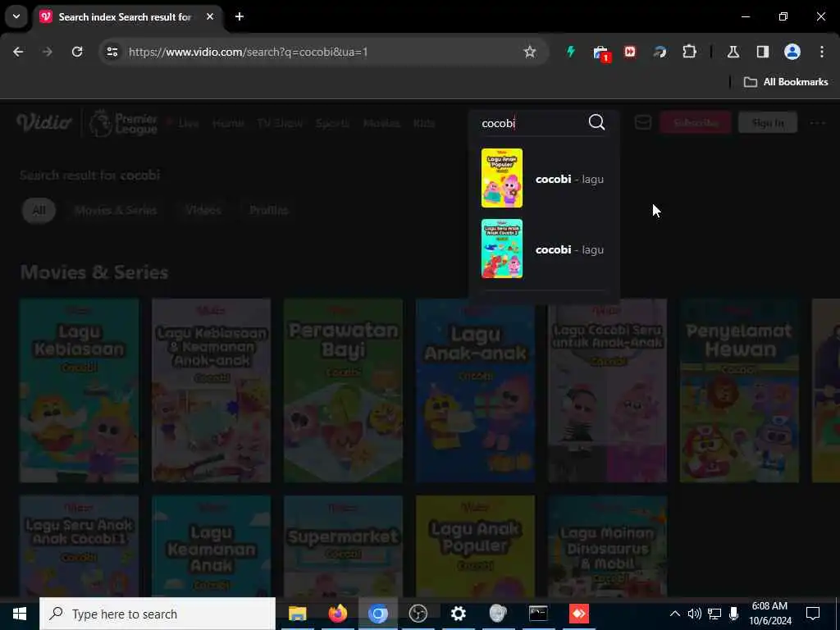Image resolution: width=840 pixels, height=630 pixels.
Task: Open the Kids menu item
Action: pos(424,123)
